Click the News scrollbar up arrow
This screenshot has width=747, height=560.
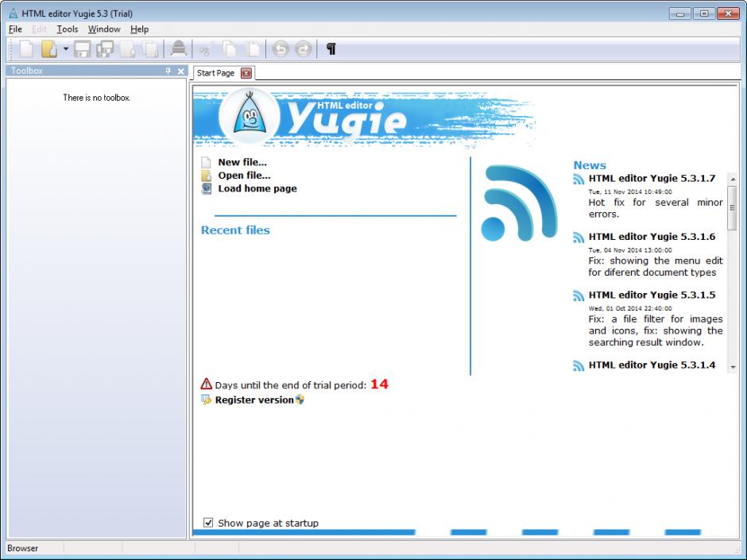(x=733, y=179)
